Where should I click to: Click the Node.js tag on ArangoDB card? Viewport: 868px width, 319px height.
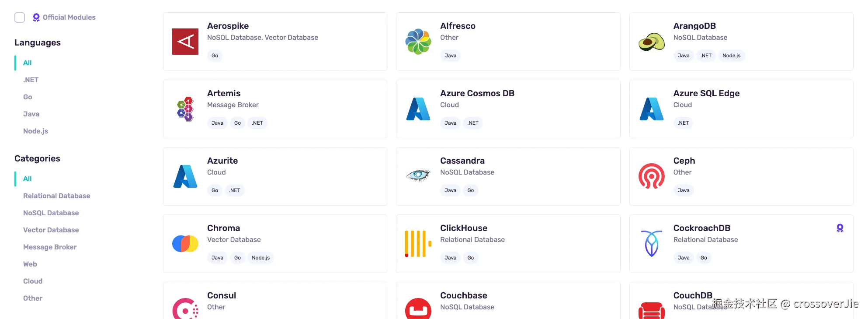731,56
